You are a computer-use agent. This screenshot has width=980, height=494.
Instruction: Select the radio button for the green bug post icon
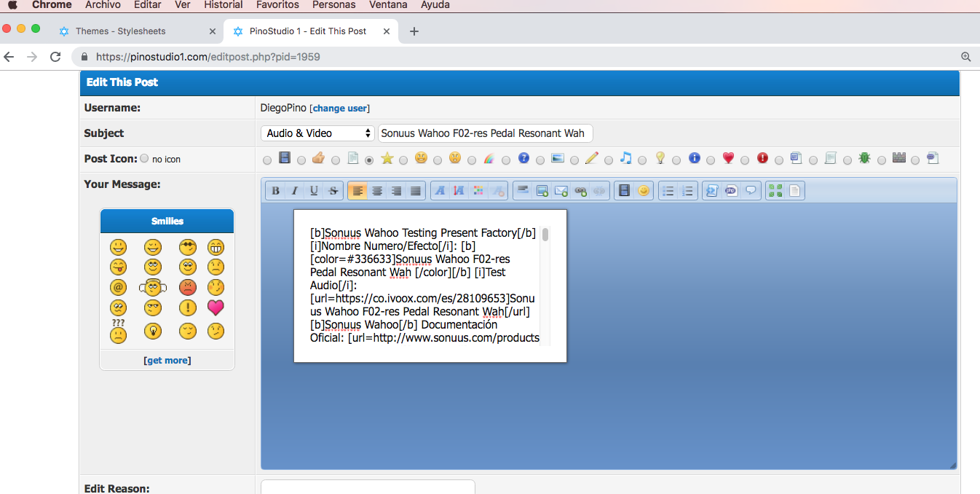[x=847, y=160]
